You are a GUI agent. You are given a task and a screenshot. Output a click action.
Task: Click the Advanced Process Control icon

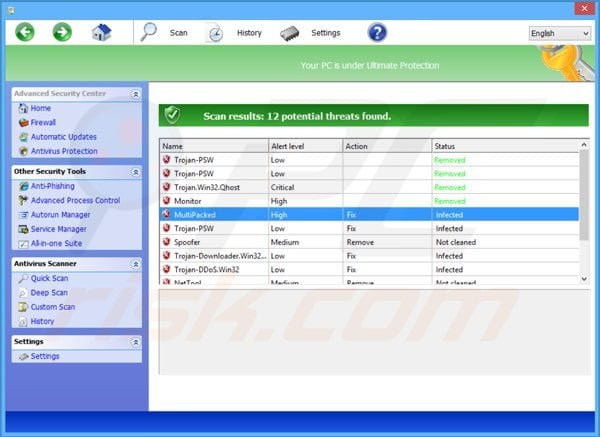tap(23, 200)
